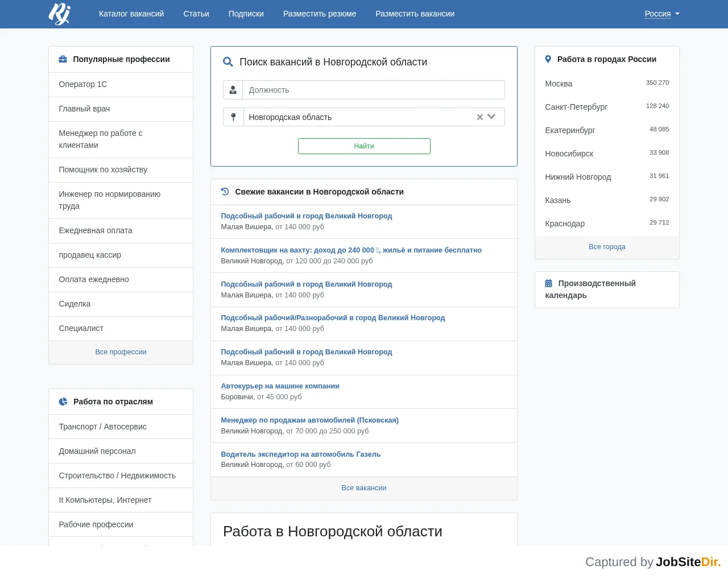Open Все профессии link

pos(121,352)
